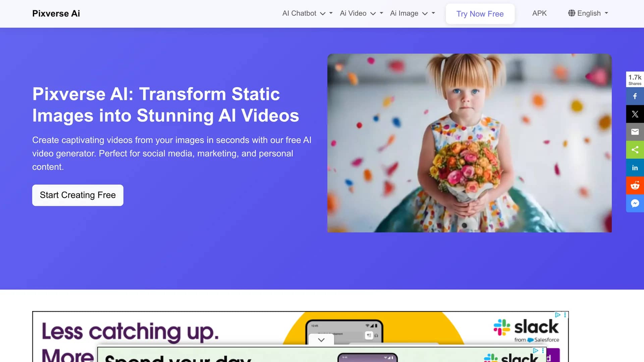Click the globe icon beside English
644x362 pixels.
point(572,13)
